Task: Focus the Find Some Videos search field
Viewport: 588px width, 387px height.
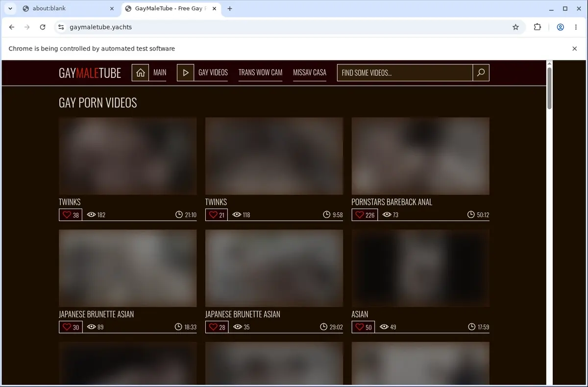Action: 405,73
